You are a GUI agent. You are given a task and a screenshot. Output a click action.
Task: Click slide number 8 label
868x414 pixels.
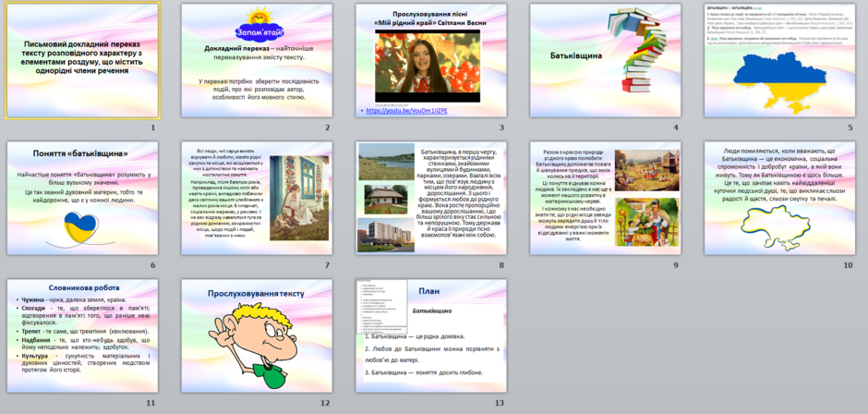pyautogui.click(x=501, y=265)
